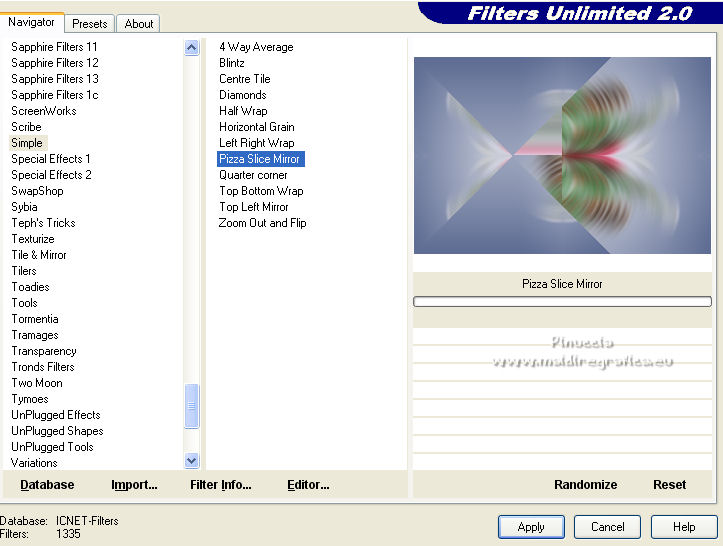Screen dimensions: 723x546
Task: Choose the Diamonds filter
Action: [x=243, y=95]
